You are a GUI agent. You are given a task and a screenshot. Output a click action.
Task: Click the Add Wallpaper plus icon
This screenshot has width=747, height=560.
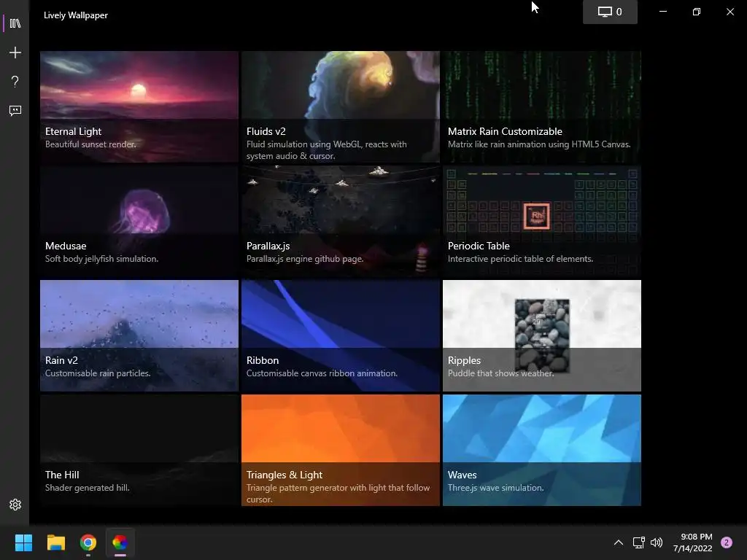(x=15, y=52)
